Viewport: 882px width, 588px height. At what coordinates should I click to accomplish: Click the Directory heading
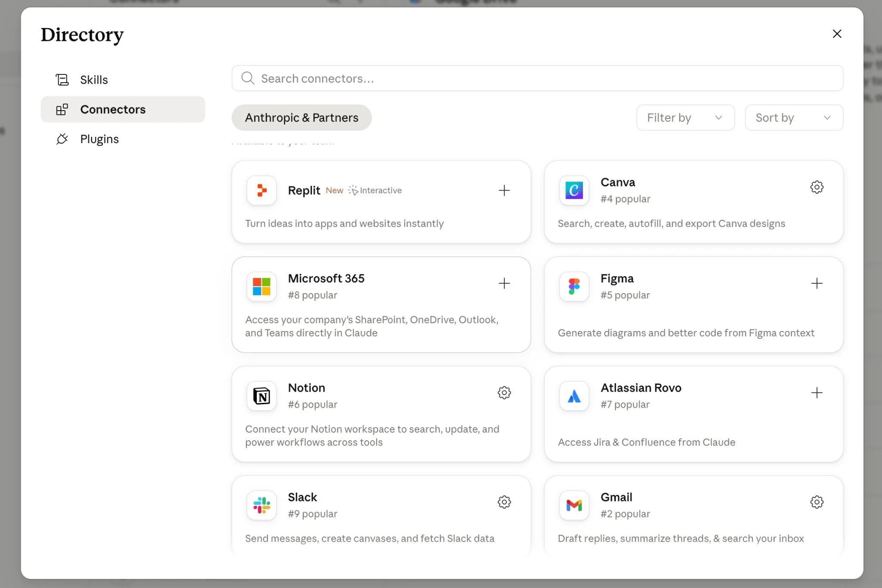coord(82,35)
